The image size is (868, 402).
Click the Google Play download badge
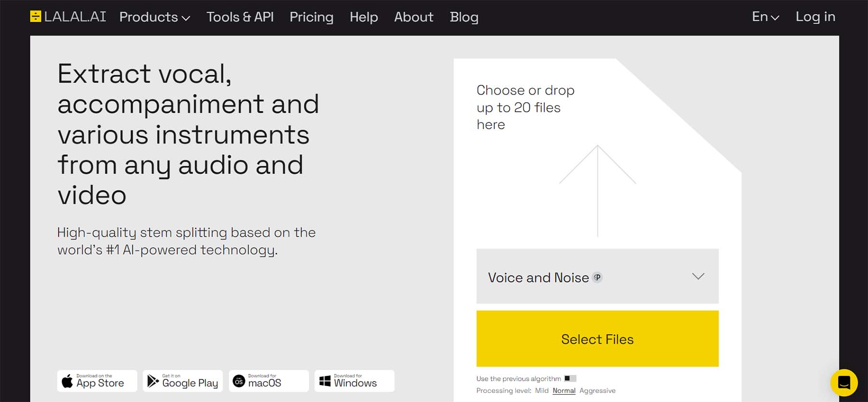tap(183, 381)
